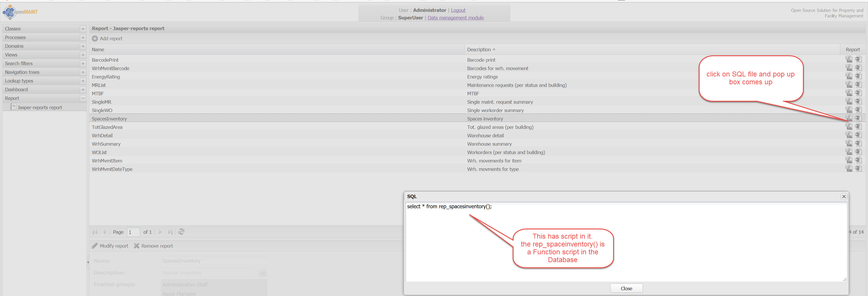This screenshot has width=868, height=296.
Task: Close SQL popup with the X icon
Action: coord(843,196)
